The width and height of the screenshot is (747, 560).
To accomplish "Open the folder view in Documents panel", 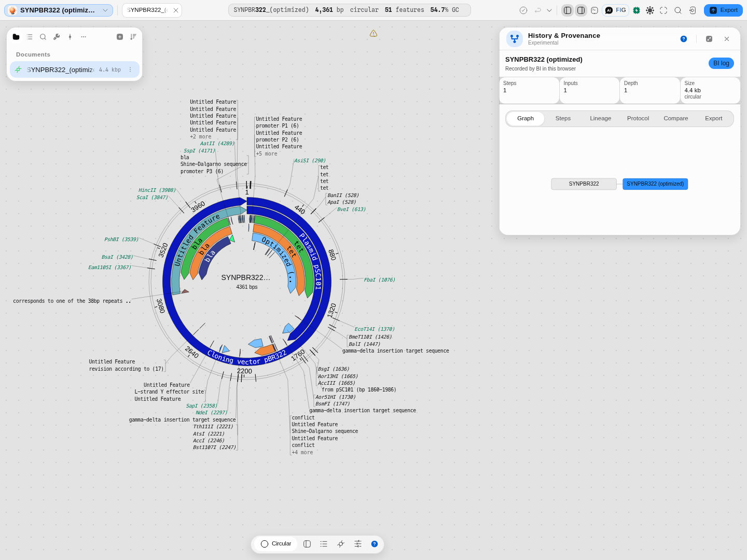I will point(16,37).
